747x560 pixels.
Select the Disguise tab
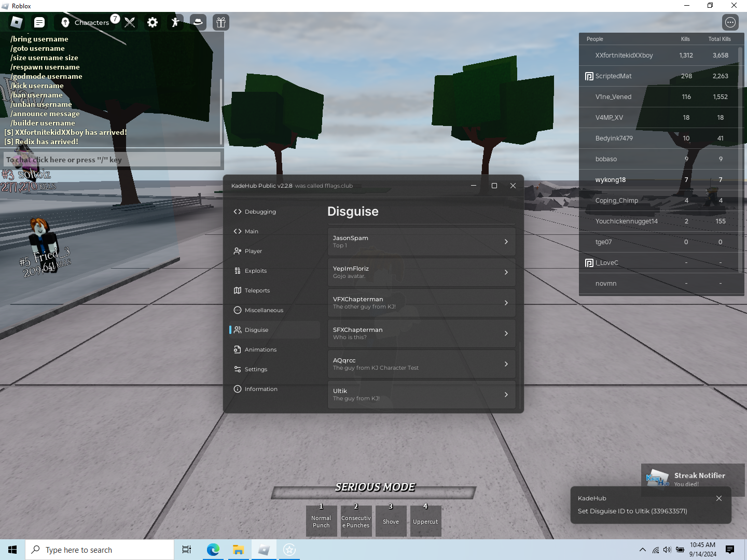tap(274, 330)
